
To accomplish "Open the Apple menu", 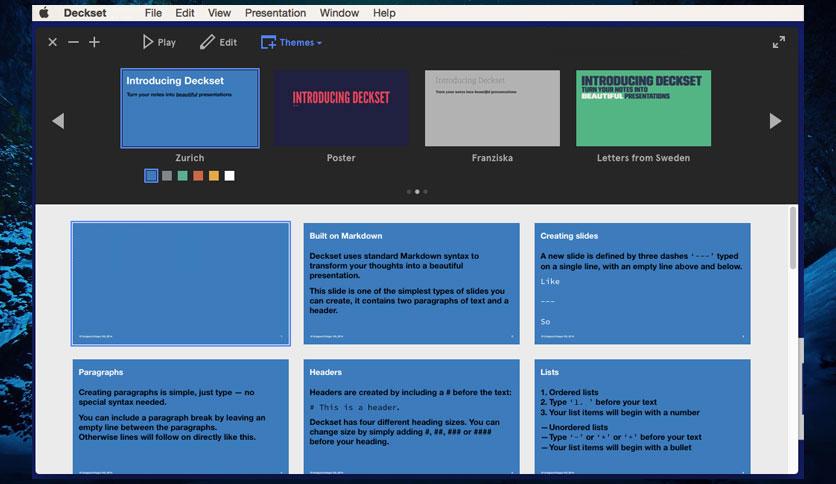I will point(44,13).
